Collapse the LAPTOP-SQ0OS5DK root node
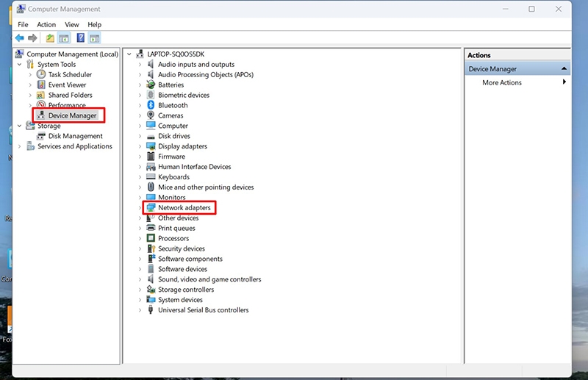 click(129, 54)
